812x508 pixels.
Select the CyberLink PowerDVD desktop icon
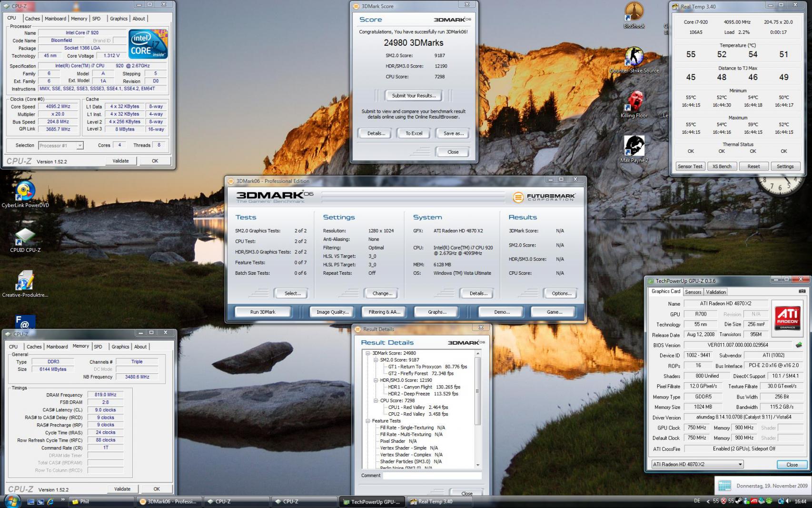(25, 194)
